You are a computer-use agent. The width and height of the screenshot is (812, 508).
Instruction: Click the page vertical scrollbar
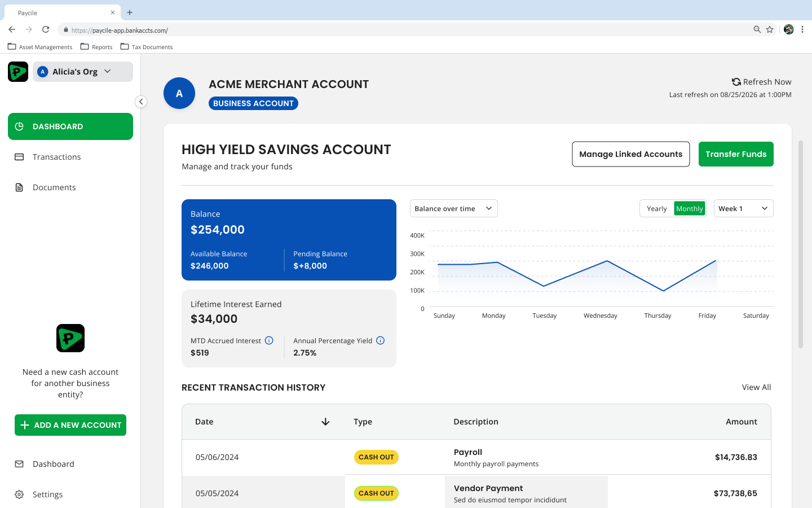coord(801,244)
